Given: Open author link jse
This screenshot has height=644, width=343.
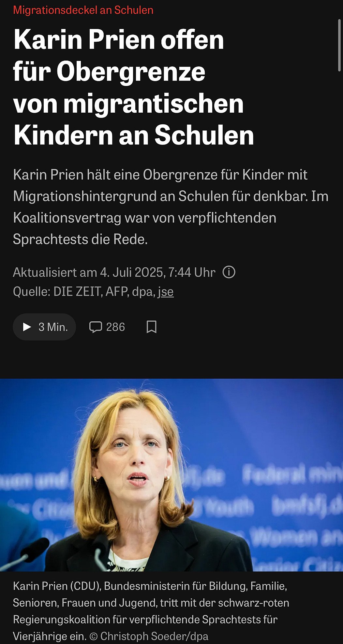Looking at the screenshot, I should click(166, 291).
